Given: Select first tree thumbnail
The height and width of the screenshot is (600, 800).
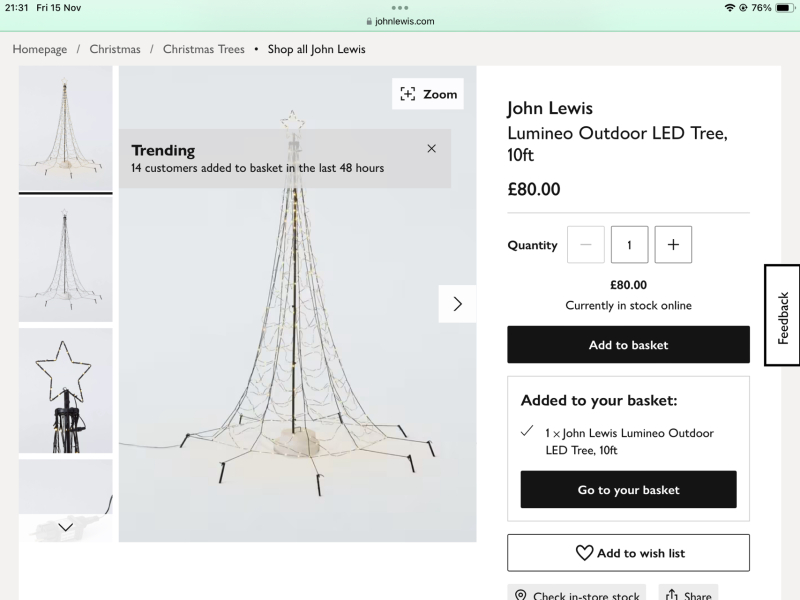Looking at the screenshot, I should (x=65, y=128).
